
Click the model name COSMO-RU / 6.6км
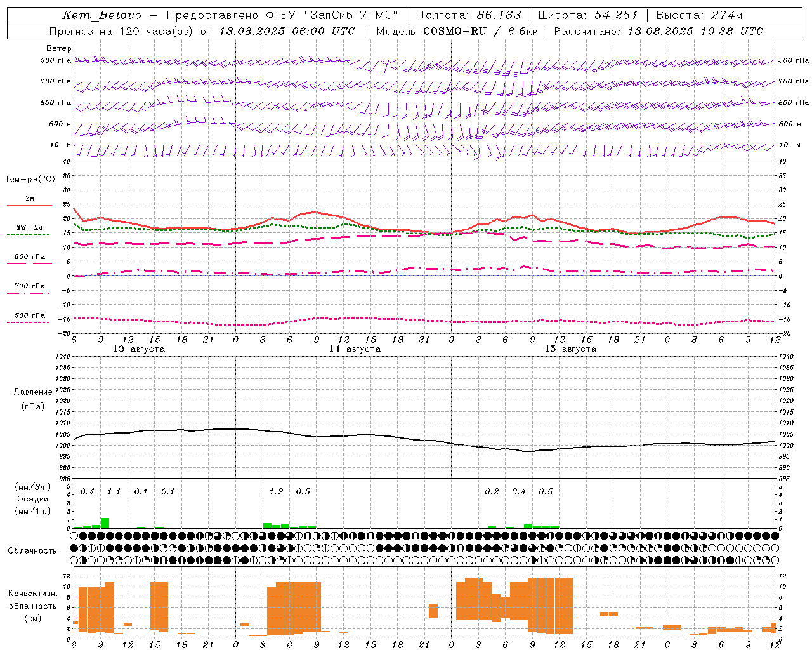pos(481,31)
